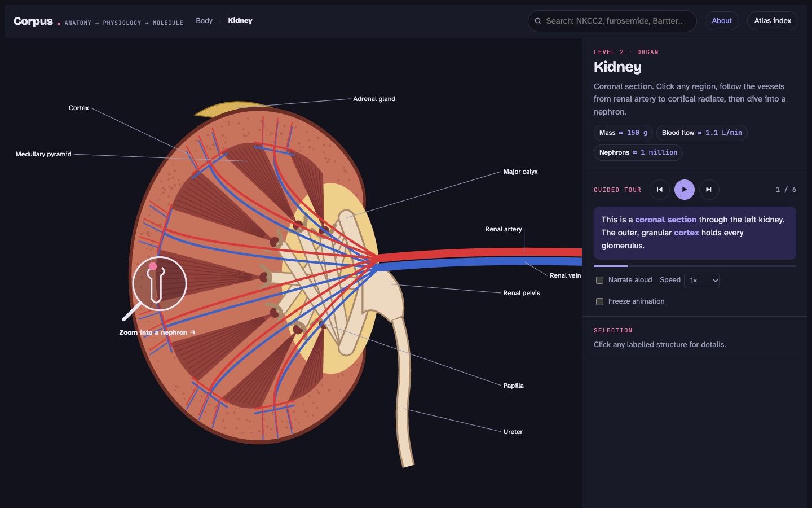Select the Papilla label
812x508 pixels.
(513, 386)
